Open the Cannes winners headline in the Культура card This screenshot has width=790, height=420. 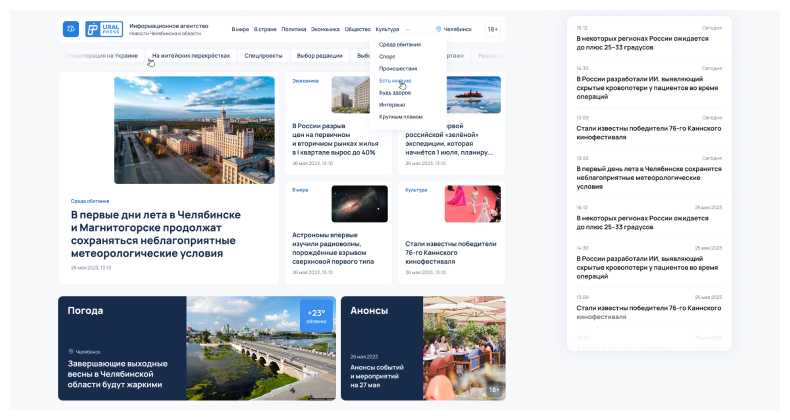[451, 253]
